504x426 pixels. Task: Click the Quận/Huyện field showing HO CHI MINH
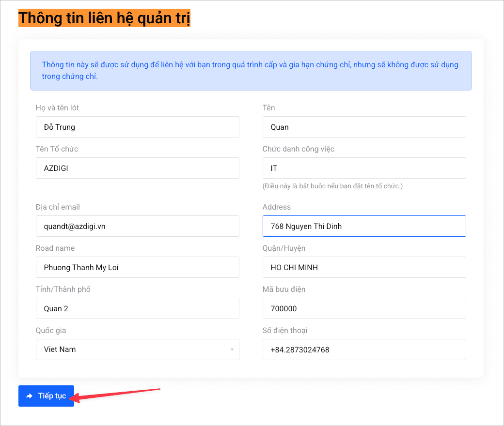pos(364,267)
